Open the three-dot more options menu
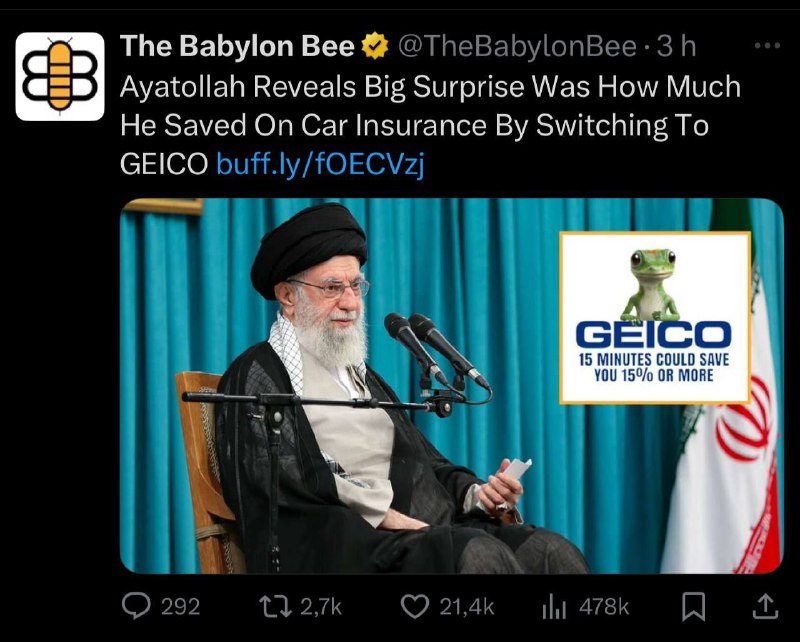The width and height of the screenshot is (800, 642). coord(767,46)
